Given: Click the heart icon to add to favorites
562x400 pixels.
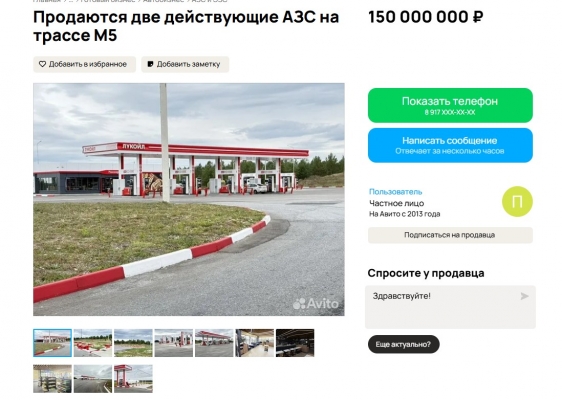Looking at the screenshot, I should [x=42, y=64].
